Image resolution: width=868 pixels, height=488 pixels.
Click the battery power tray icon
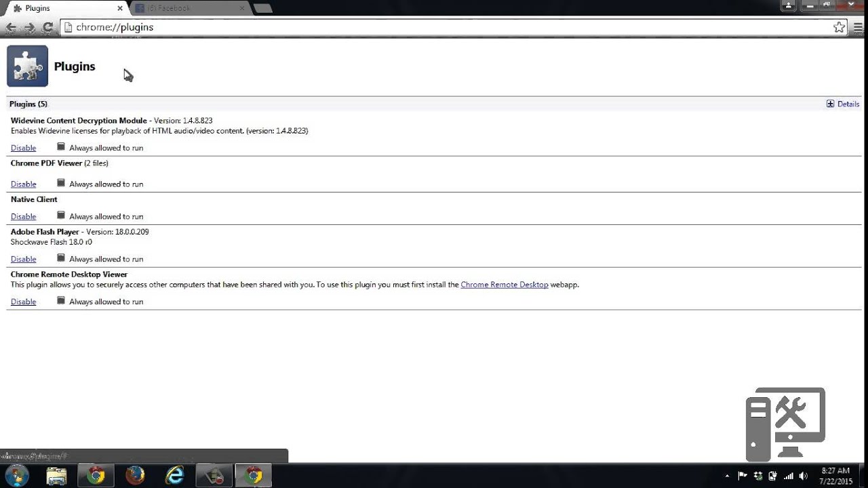(x=773, y=476)
